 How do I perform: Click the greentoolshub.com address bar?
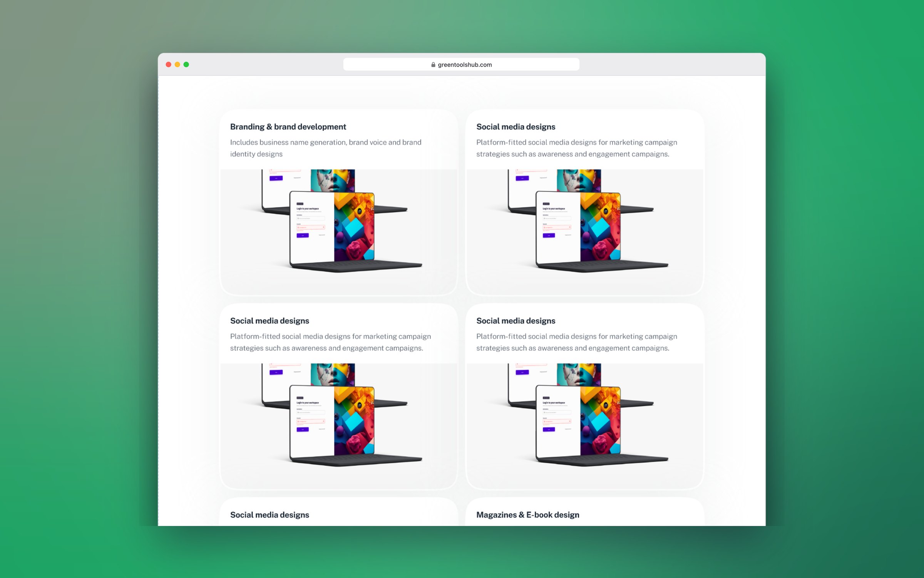coord(461,64)
